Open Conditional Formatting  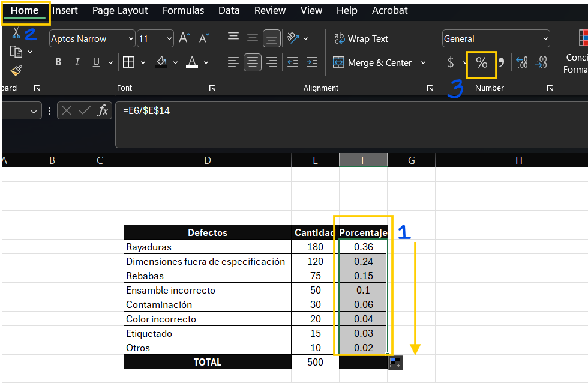click(x=577, y=51)
